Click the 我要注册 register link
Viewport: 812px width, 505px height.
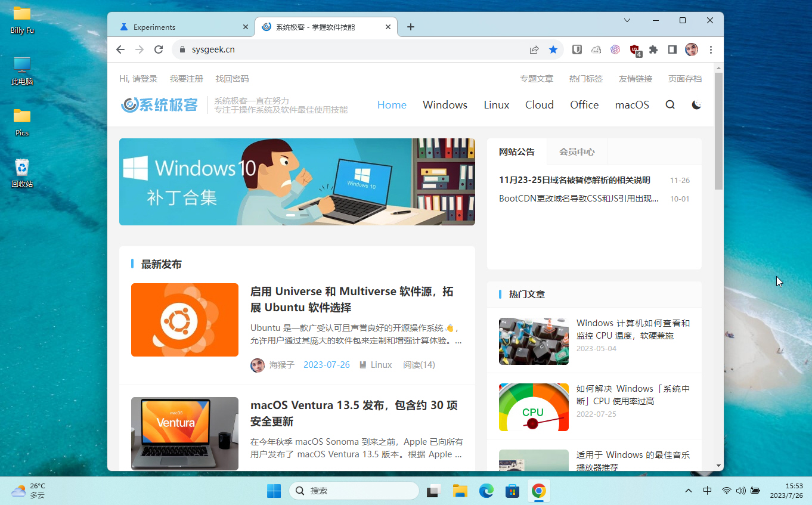click(187, 79)
